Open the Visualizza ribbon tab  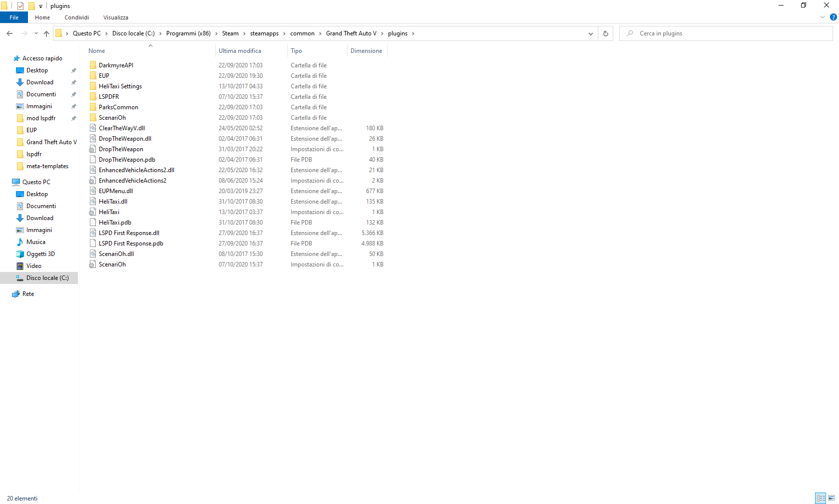point(116,17)
